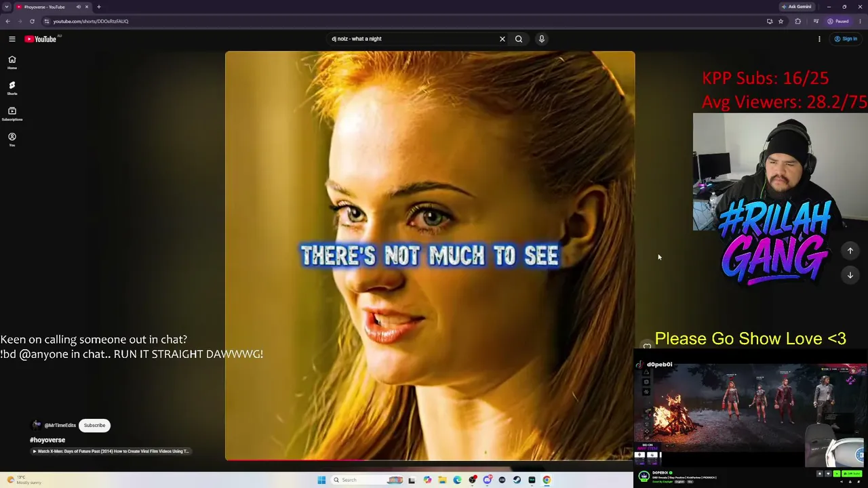Click the Windows taskbar Search box
The width and height of the screenshot is (868, 488).
(x=367, y=480)
